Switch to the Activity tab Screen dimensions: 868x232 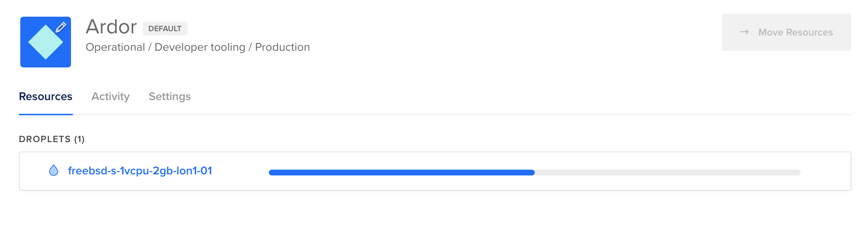(x=111, y=96)
